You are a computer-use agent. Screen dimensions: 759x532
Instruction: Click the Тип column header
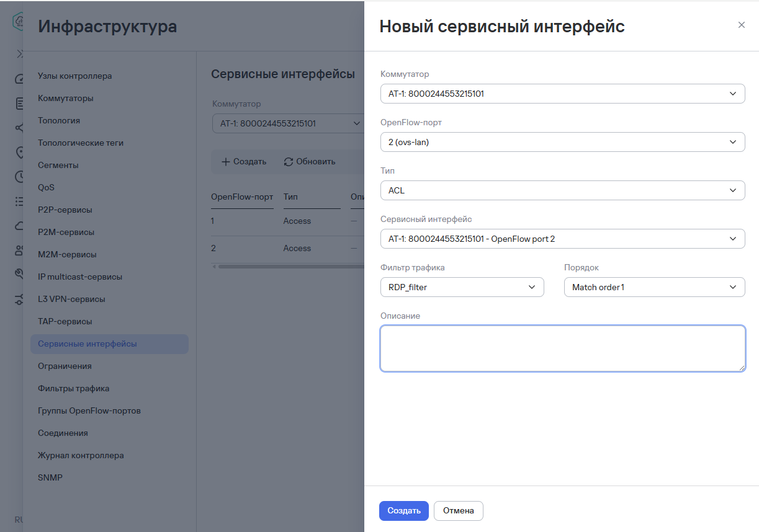pyautogui.click(x=290, y=197)
